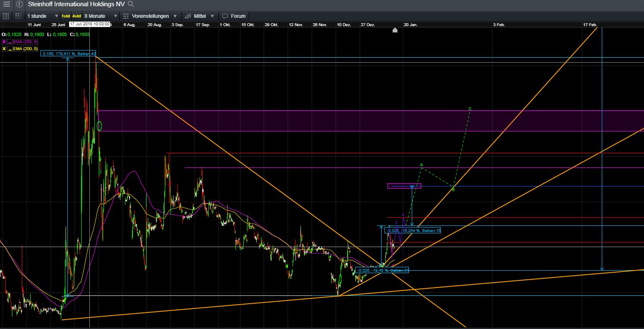Click the '12 Nov.' date on time axis
The width and height of the screenshot is (644, 329).
click(296, 25)
